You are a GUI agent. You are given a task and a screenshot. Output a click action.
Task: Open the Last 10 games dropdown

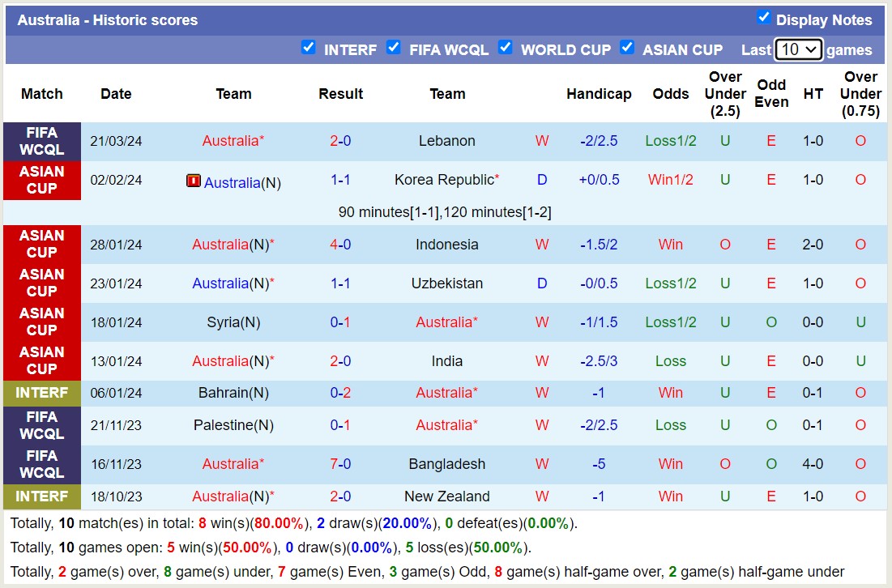click(798, 49)
